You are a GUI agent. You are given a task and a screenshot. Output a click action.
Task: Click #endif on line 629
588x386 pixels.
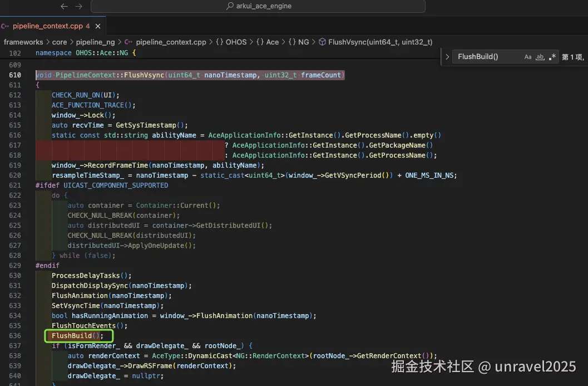click(48, 266)
